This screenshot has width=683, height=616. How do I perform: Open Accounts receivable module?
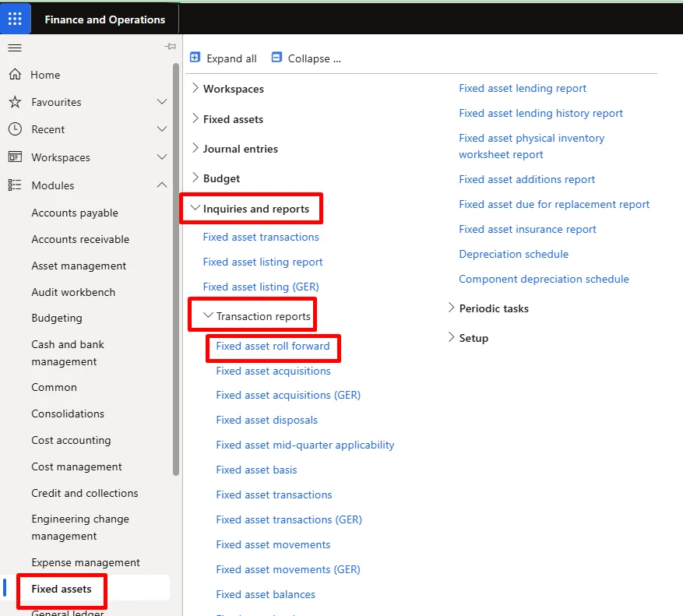[80, 239]
